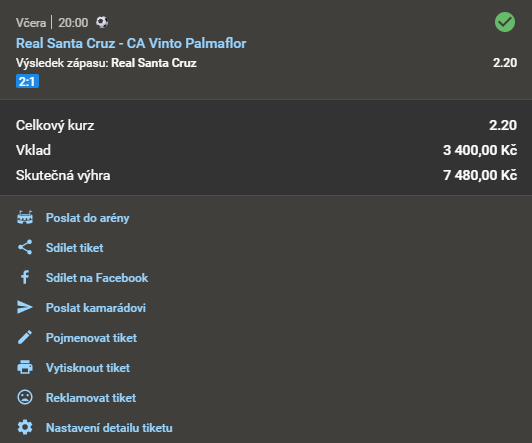Viewport: 532px width, 443px height.
Task: Click the soccer ball sport icon
Action: click(x=102, y=22)
